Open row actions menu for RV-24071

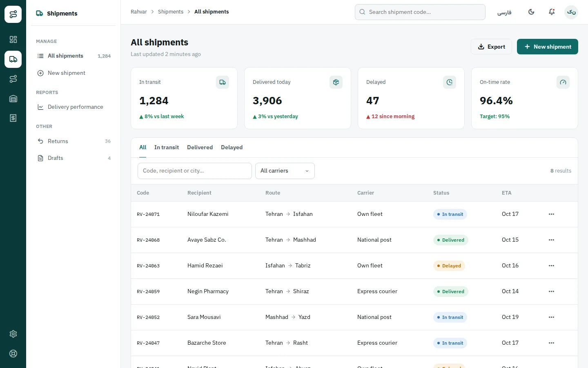coord(552,214)
